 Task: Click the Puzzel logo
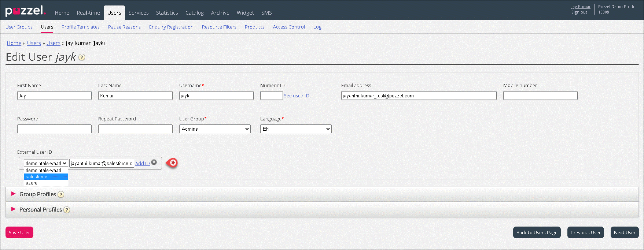pyautogui.click(x=25, y=11)
